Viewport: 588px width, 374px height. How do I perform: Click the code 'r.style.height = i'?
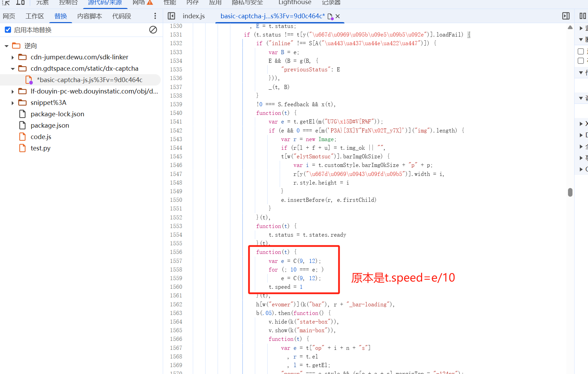pyautogui.click(x=321, y=183)
